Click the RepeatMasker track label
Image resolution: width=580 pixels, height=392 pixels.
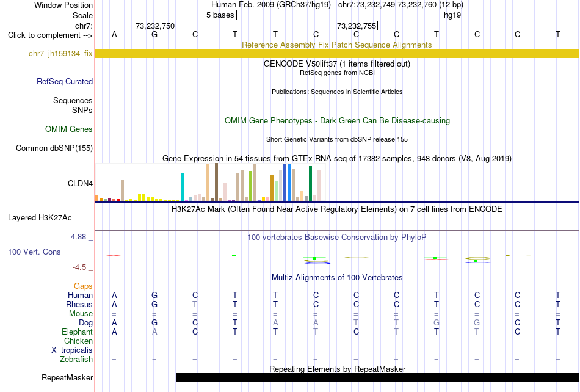(x=67, y=377)
